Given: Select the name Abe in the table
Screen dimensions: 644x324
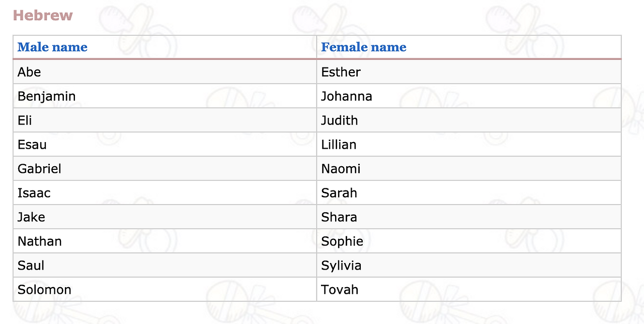Looking at the screenshot, I should click(x=29, y=72).
